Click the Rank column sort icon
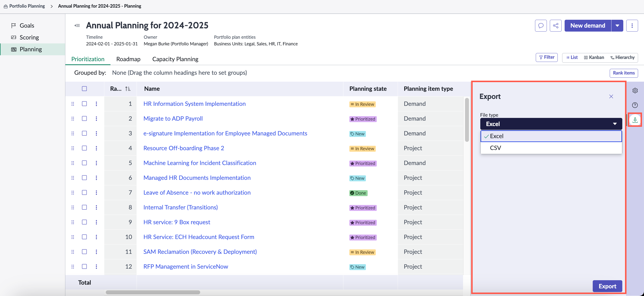 128,89
